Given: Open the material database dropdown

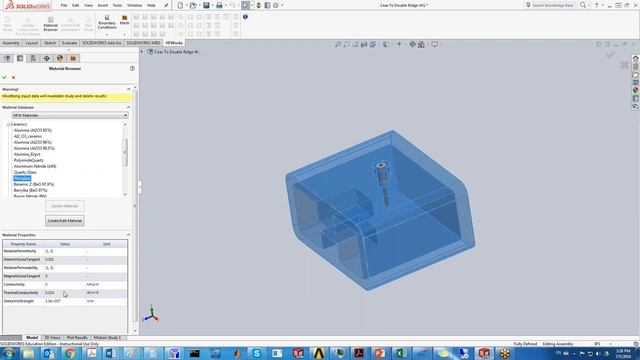Looking at the screenshot, I should tap(70, 116).
